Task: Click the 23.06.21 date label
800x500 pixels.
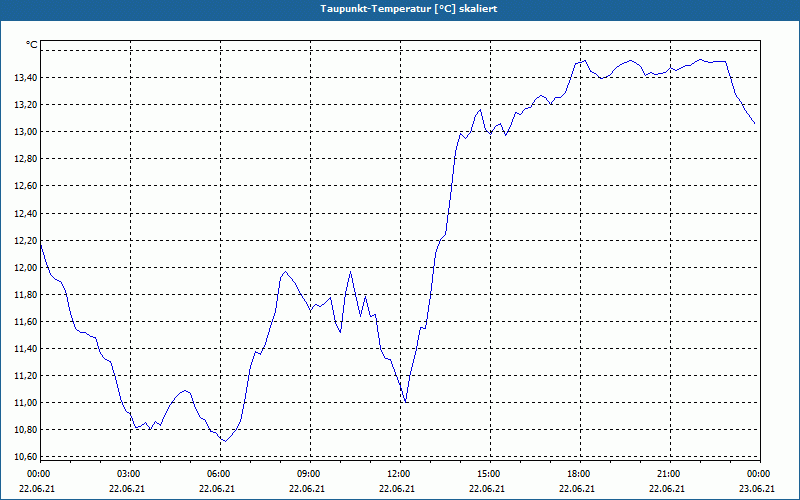Action: (x=757, y=489)
